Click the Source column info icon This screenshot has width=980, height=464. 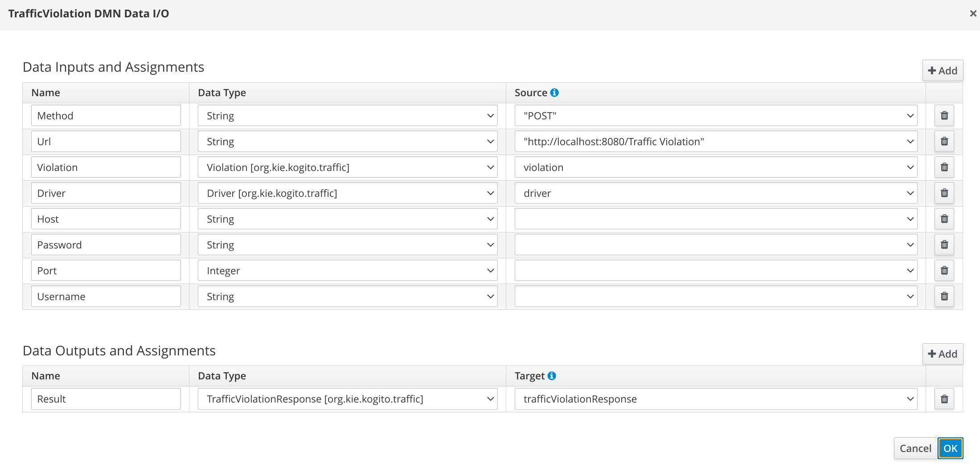pyautogui.click(x=554, y=92)
